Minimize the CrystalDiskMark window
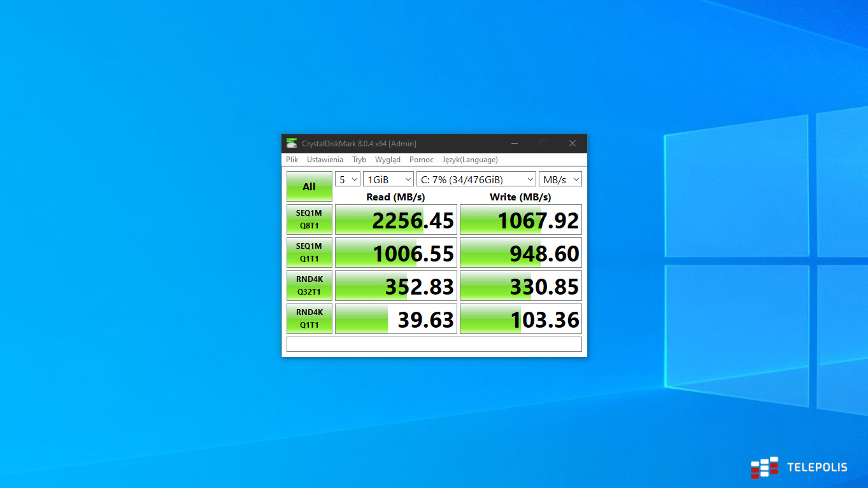This screenshot has height=488, width=868. tap(514, 143)
